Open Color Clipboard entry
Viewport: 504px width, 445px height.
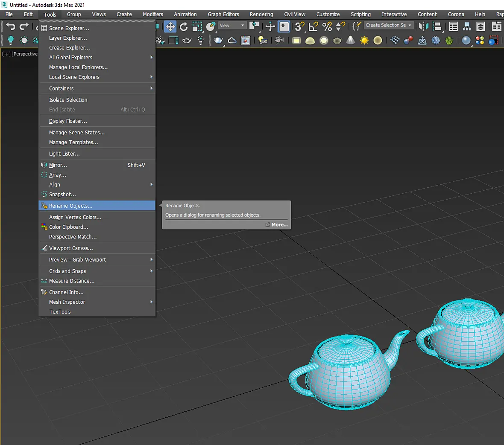coord(97,227)
